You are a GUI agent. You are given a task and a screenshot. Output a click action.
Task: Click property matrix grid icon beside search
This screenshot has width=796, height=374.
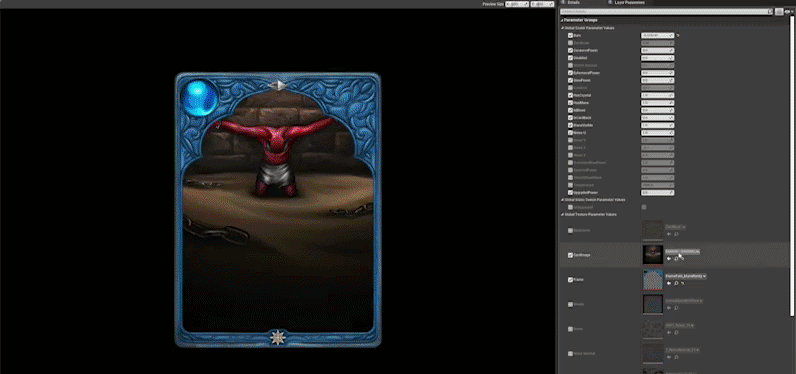(779, 11)
